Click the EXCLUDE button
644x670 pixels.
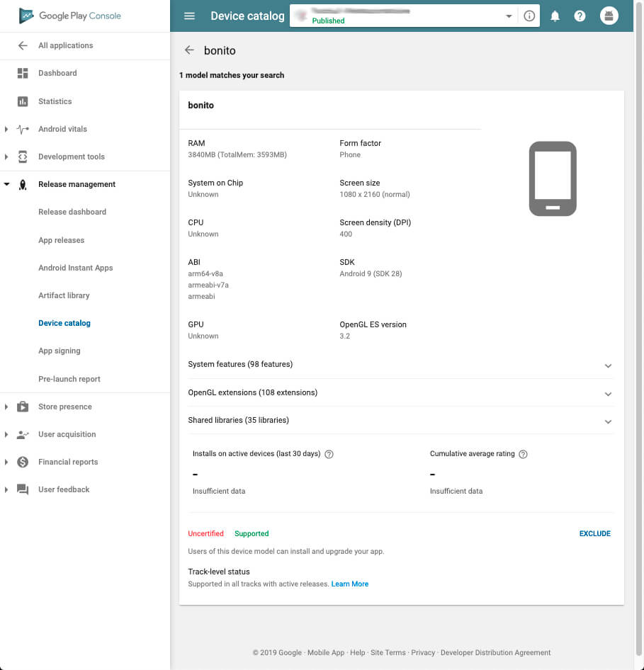(x=594, y=533)
